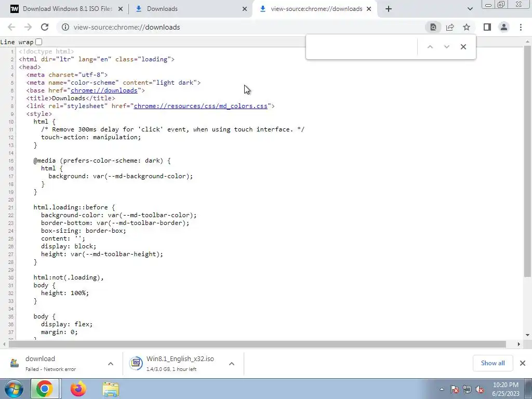Open Chrome side panel
532x399 pixels.
(487, 27)
